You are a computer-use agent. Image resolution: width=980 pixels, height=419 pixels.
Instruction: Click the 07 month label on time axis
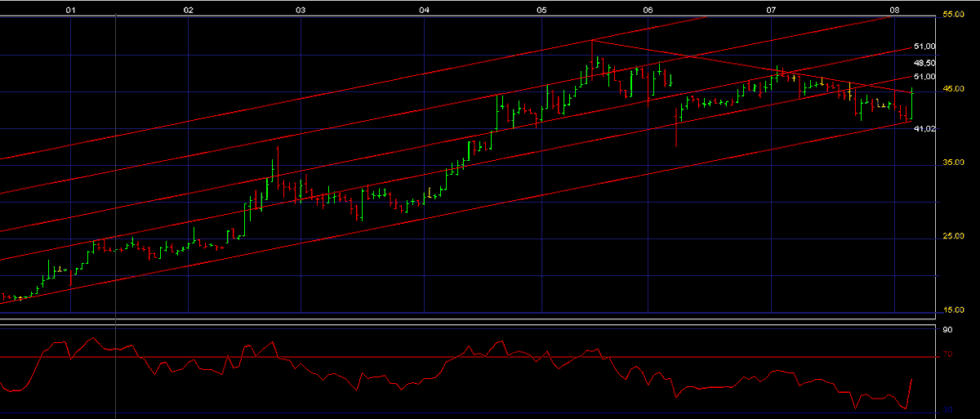[772, 11]
